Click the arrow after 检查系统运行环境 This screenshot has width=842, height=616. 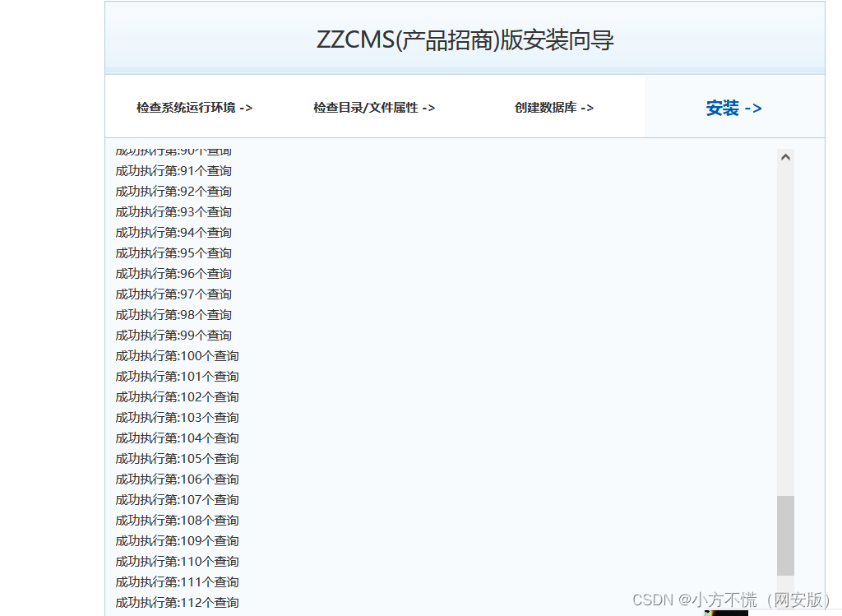[x=247, y=108]
